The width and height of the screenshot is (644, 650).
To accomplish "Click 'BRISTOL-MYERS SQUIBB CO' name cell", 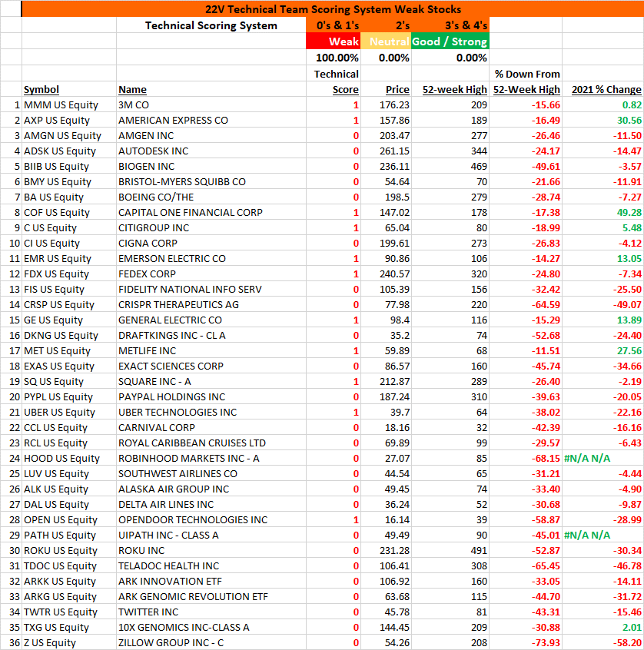I will tap(211, 181).
